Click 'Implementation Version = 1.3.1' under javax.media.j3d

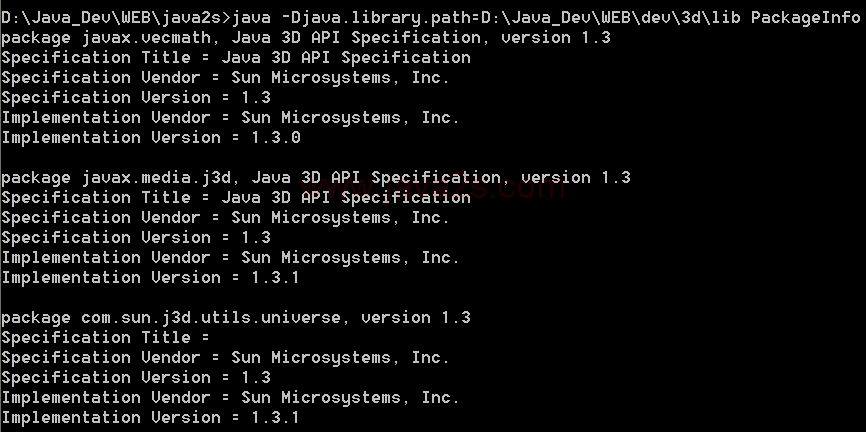(x=150, y=277)
